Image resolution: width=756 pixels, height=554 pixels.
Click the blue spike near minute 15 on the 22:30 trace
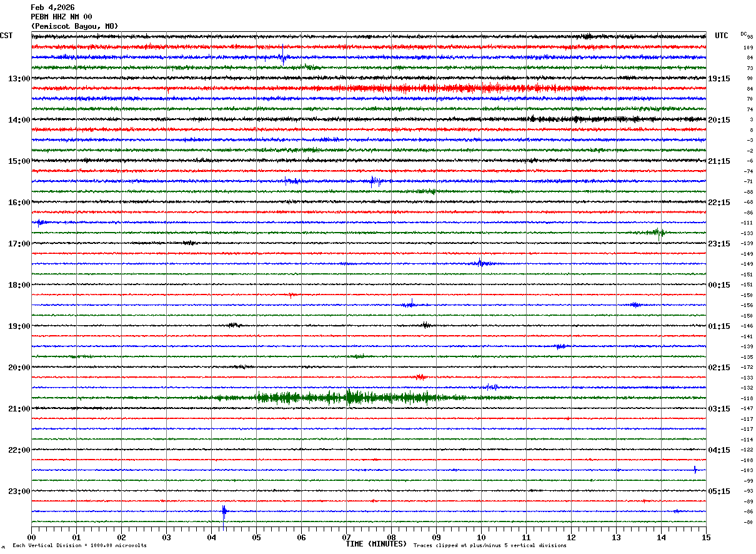(695, 470)
